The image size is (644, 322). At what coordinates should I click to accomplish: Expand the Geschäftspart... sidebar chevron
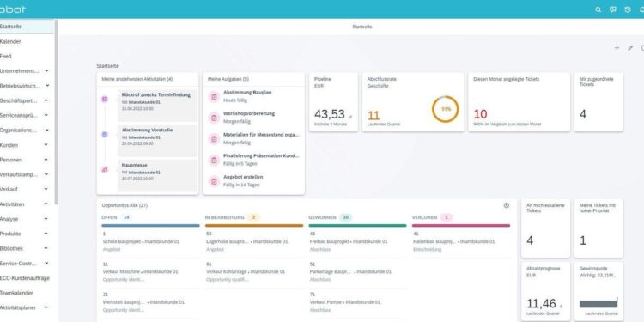(x=46, y=100)
